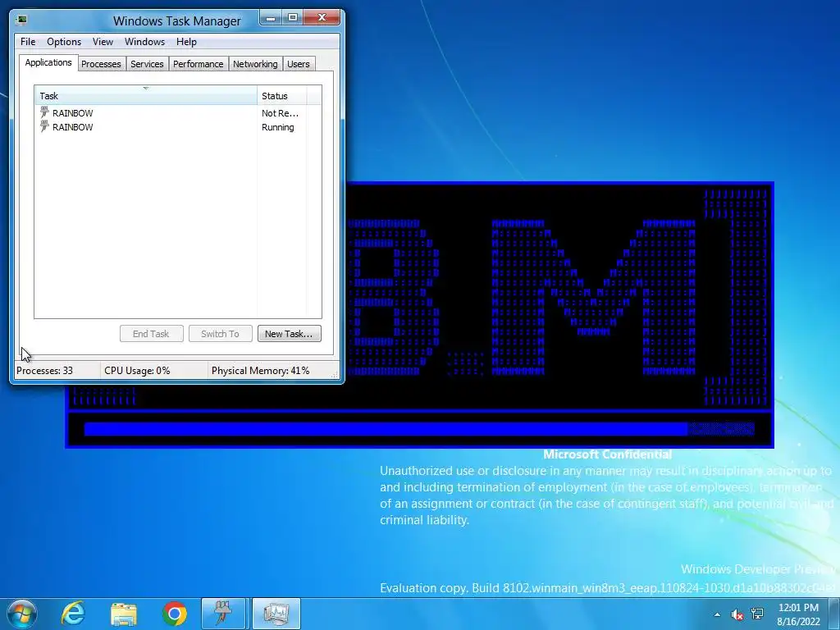The width and height of the screenshot is (840, 630).
Task: Sort the list by the Status column header
Action: (282, 96)
